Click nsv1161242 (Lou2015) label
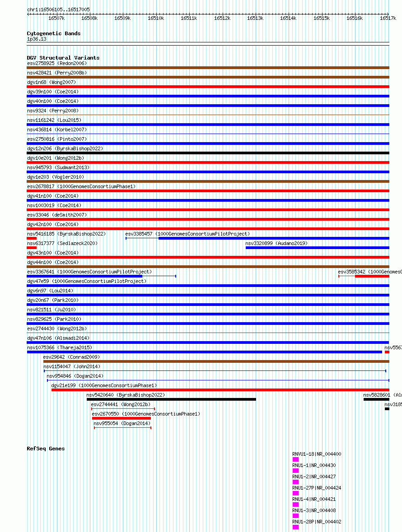 [x=54, y=120]
